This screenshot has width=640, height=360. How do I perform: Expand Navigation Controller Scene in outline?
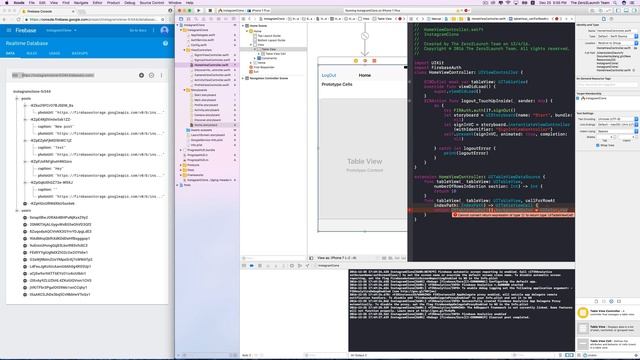(x=243, y=78)
